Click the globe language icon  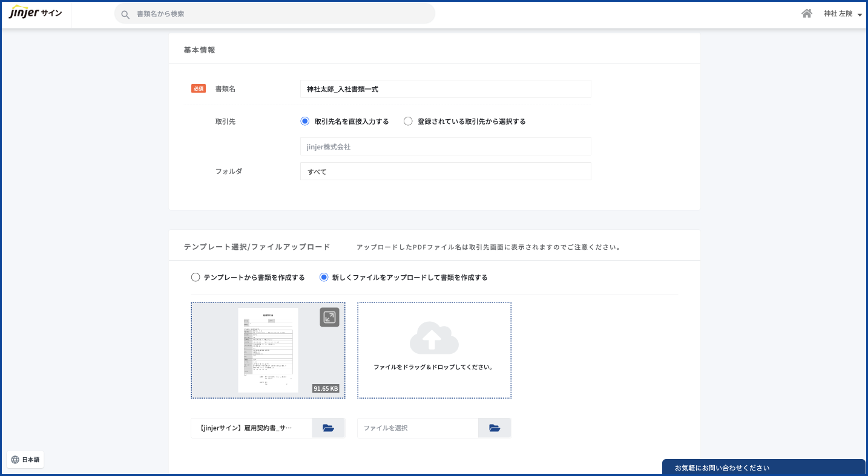coord(15,460)
